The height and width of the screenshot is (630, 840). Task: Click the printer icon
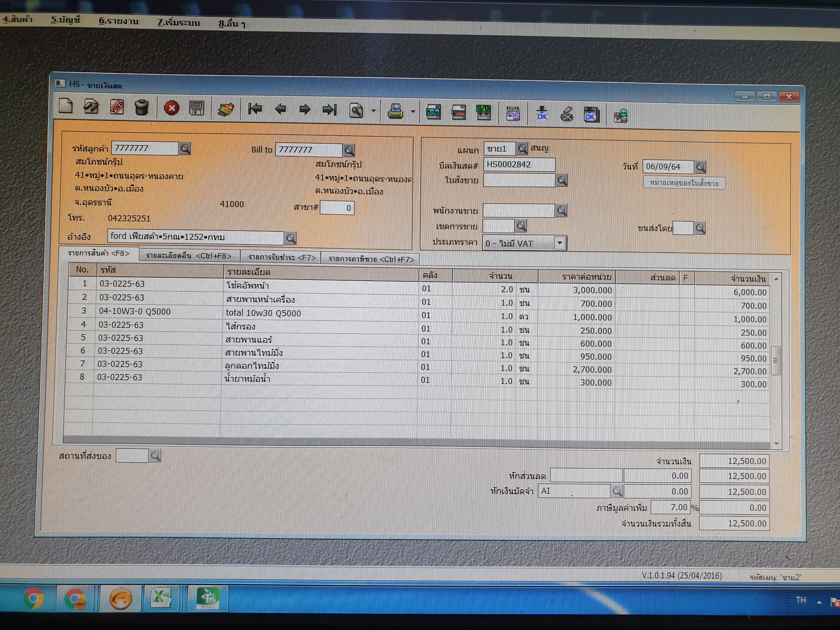(x=395, y=112)
